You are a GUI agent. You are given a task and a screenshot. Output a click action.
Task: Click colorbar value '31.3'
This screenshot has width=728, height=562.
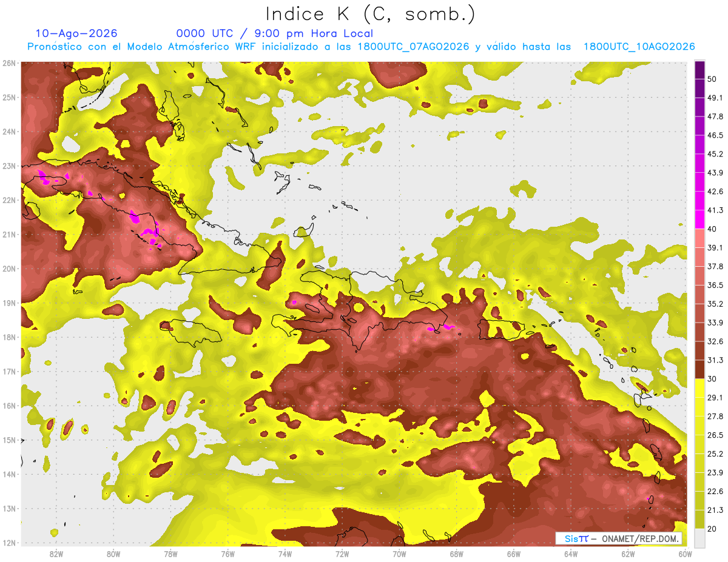pyautogui.click(x=715, y=360)
